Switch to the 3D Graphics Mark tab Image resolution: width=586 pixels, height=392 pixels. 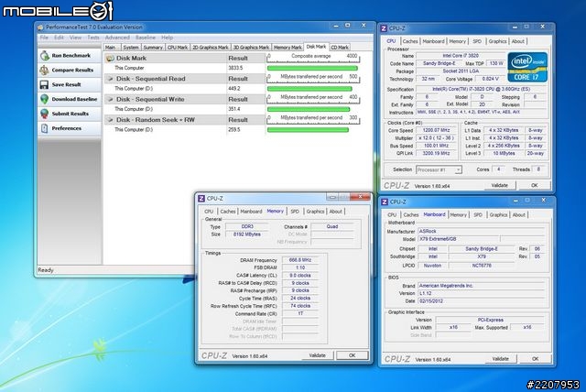pos(251,48)
